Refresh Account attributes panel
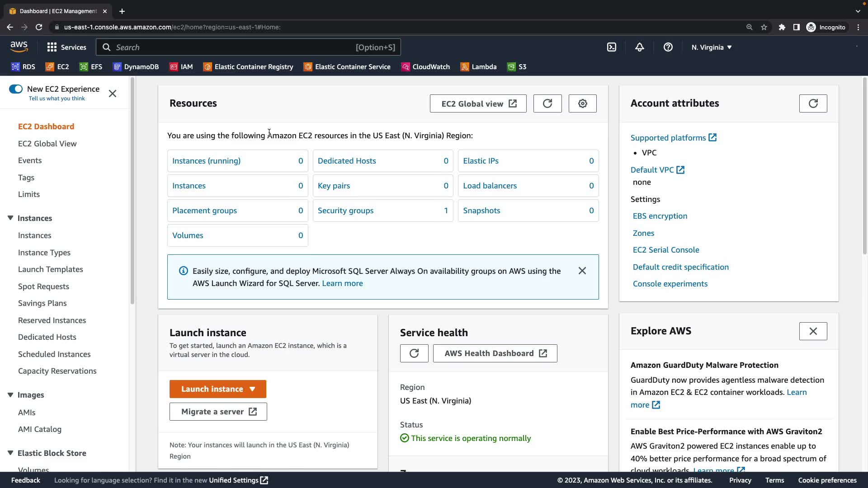The height and width of the screenshot is (488, 868). (x=813, y=103)
